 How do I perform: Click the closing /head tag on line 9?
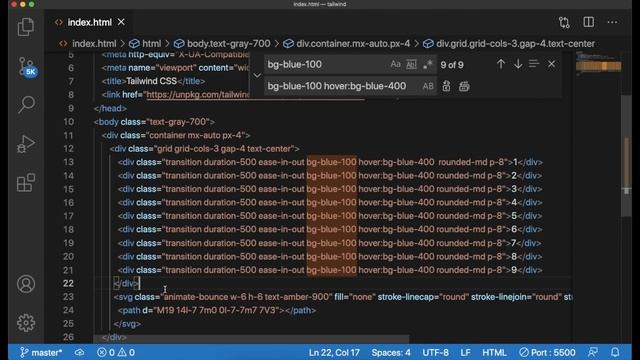(x=110, y=108)
